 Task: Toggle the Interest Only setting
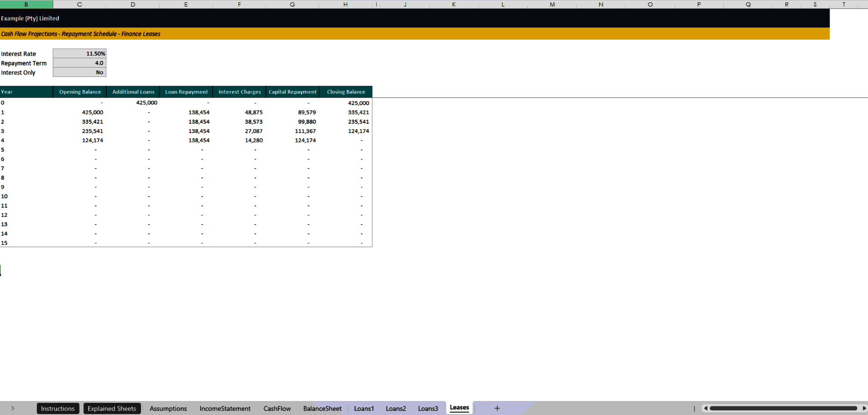point(79,72)
